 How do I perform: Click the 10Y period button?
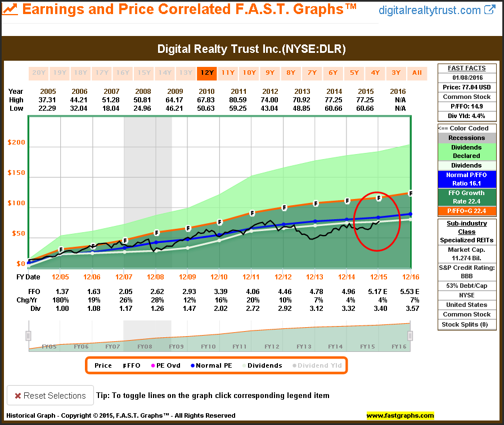pyautogui.click(x=249, y=73)
